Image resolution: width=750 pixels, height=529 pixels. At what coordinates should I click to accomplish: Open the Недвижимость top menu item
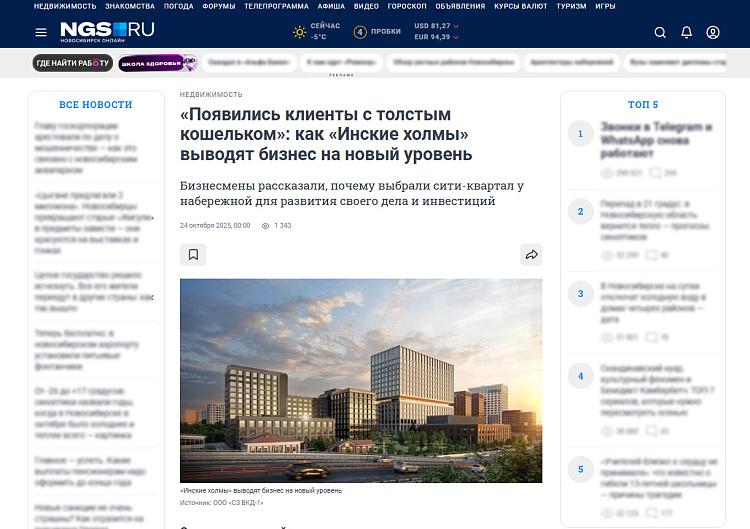pyautogui.click(x=64, y=6)
